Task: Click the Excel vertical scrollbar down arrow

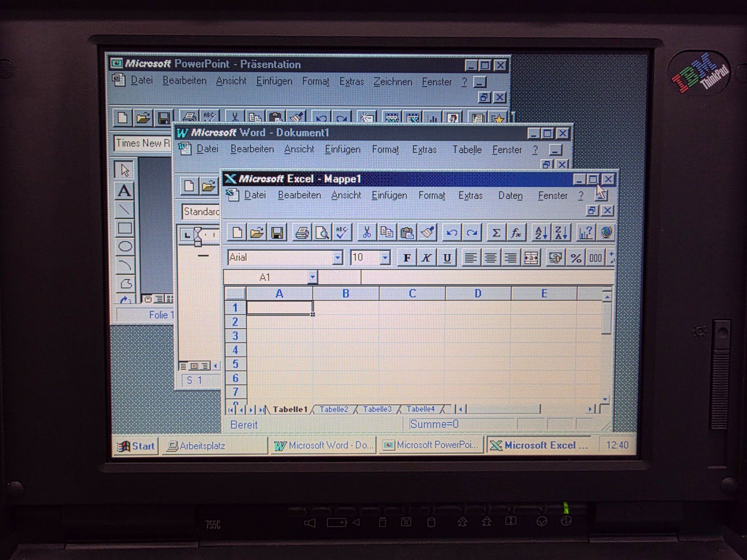Action: pyautogui.click(x=605, y=399)
